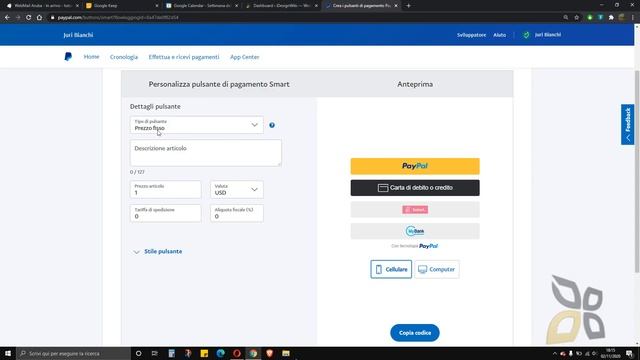The image size is (640, 360).
Task: Go to Home in PayPal navigation
Action: click(x=91, y=57)
